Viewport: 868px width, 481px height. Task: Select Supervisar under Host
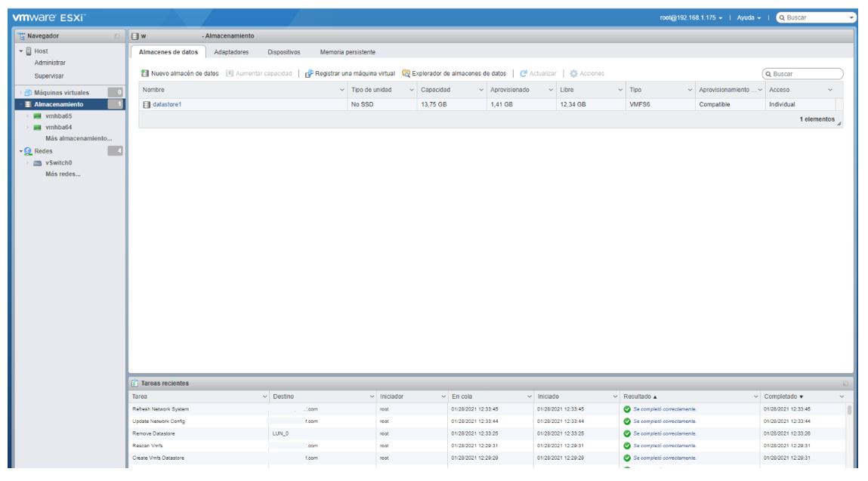[x=48, y=76]
